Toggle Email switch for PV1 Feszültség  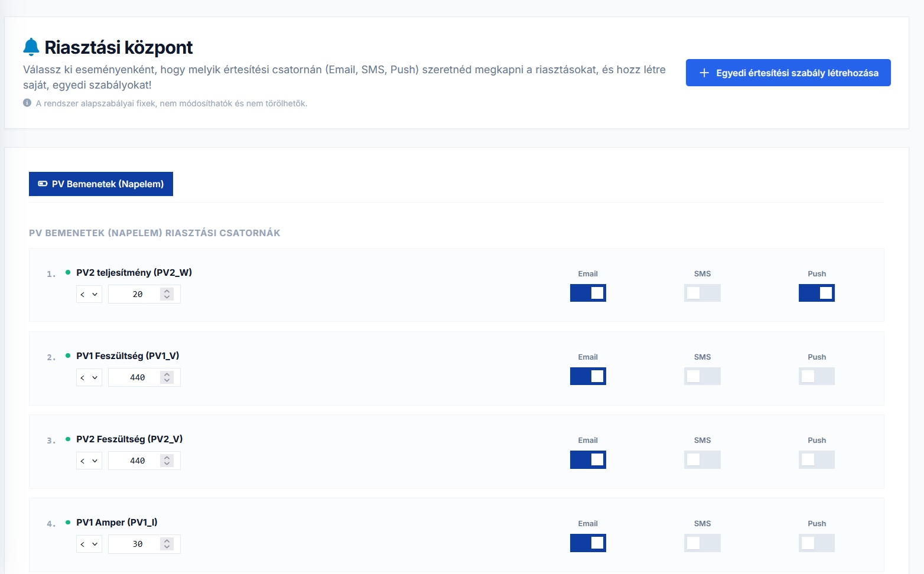pyautogui.click(x=588, y=376)
